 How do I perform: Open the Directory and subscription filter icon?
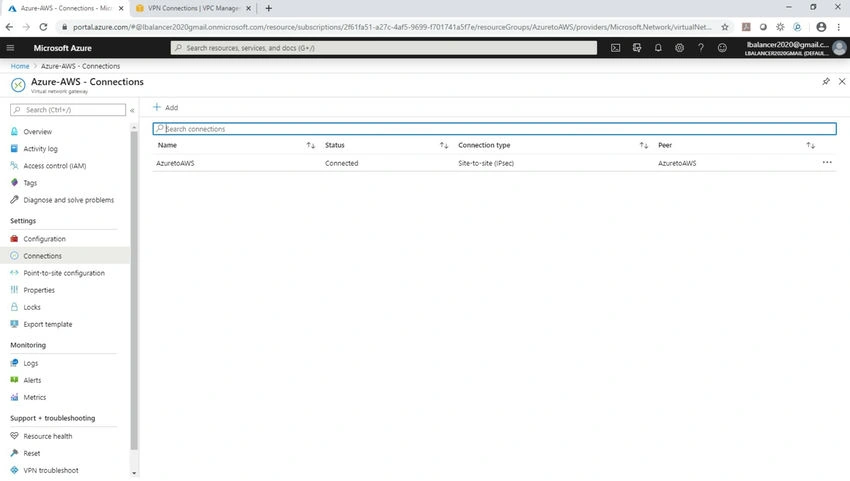(636, 48)
